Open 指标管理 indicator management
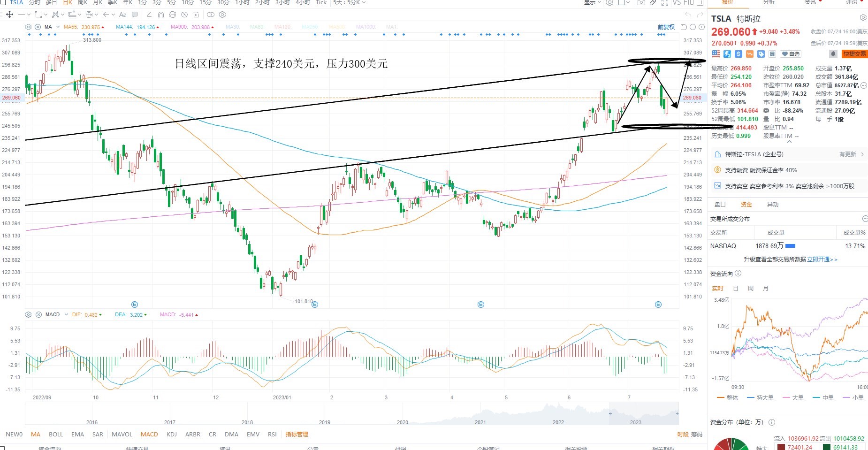The width and height of the screenshot is (868, 450). (297, 434)
